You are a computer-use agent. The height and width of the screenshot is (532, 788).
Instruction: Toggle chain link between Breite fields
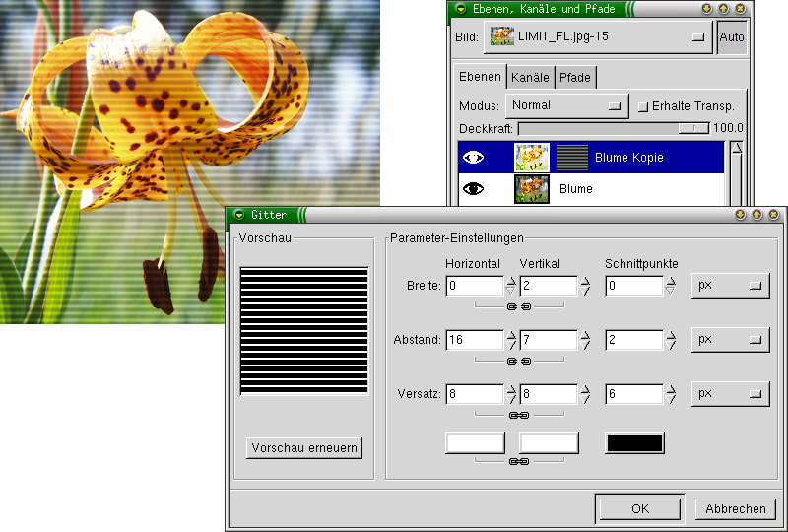pyautogui.click(x=519, y=306)
